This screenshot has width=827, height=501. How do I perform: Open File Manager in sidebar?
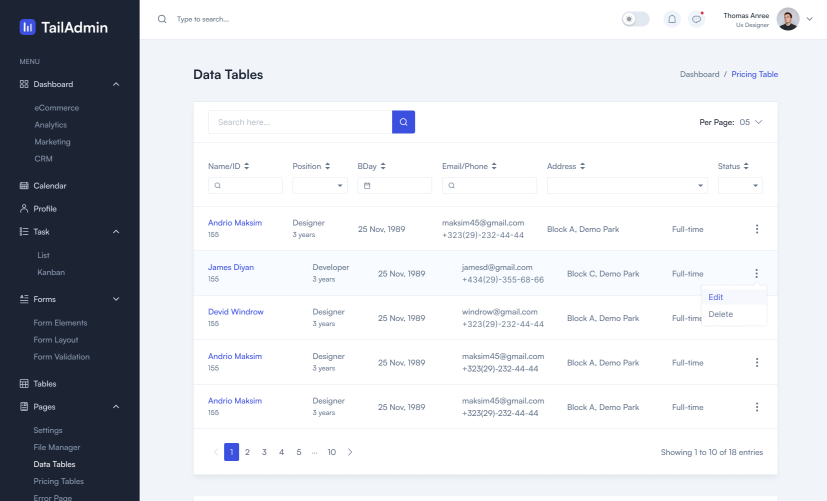click(57, 447)
